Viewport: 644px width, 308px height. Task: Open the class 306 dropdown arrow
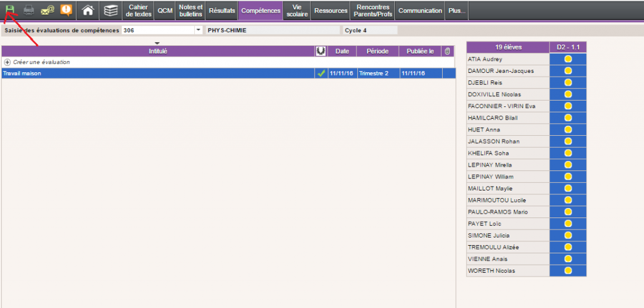click(198, 30)
